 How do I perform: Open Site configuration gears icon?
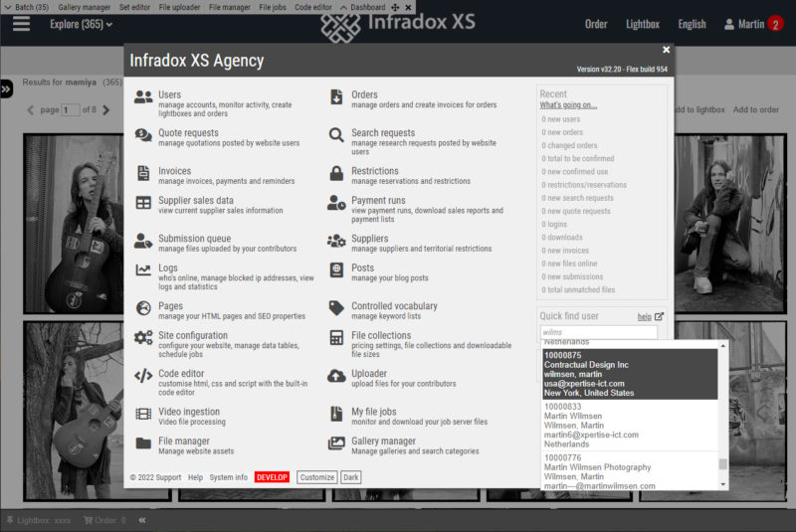tap(143, 338)
